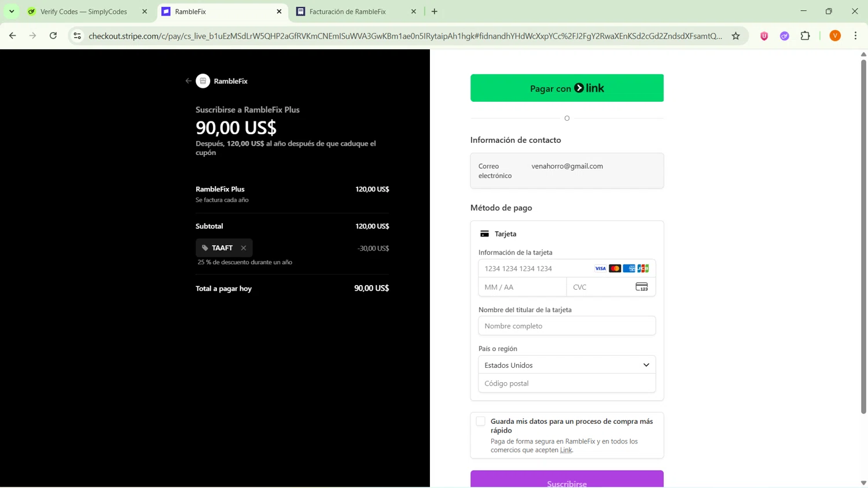This screenshot has width=868, height=488.
Task: Navigate back in browser history
Action: pos(12,36)
